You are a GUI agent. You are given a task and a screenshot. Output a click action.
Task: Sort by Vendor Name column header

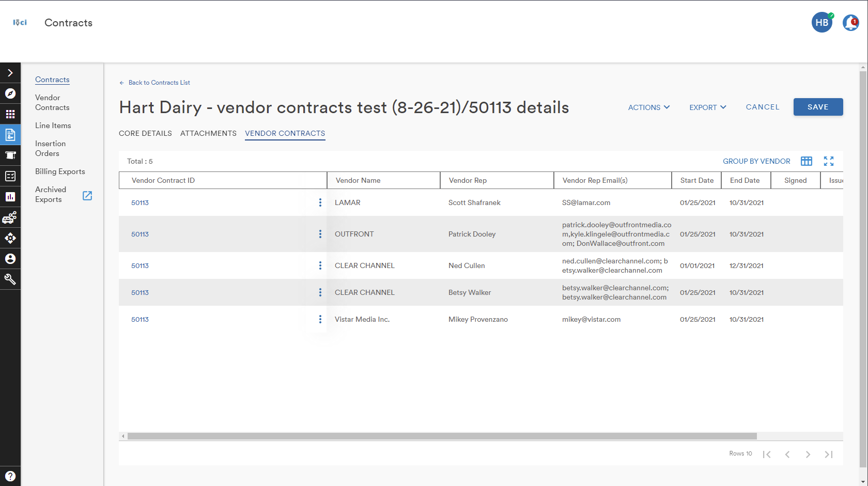point(383,180)
